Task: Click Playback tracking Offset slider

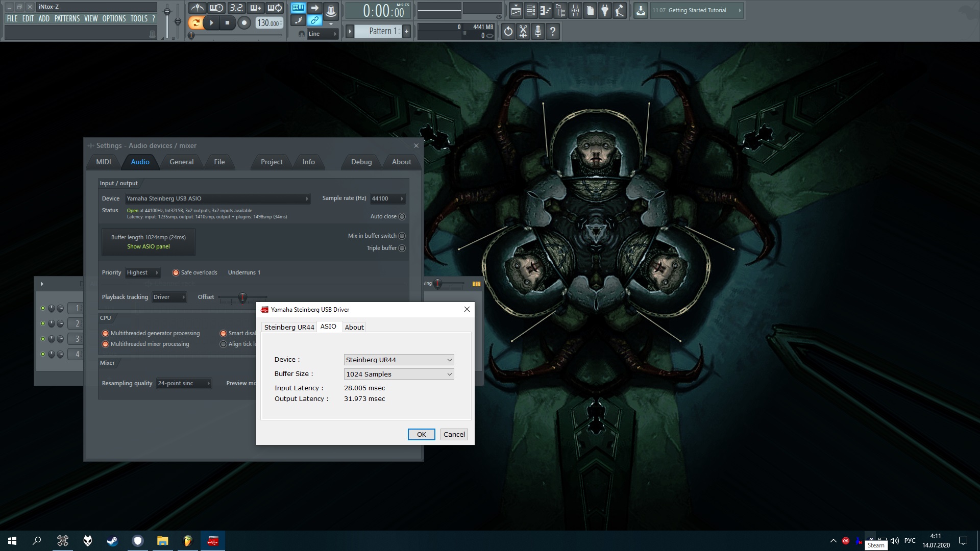Action: 242,297
